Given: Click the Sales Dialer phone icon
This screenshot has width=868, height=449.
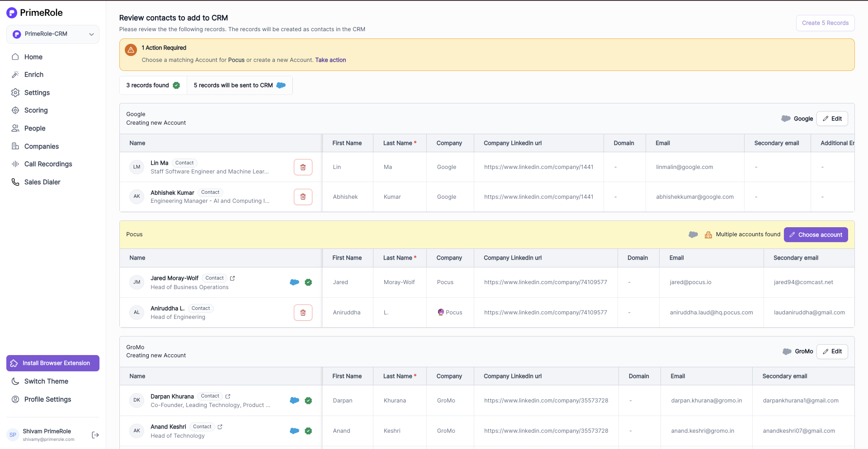Looking at the screenshot, I should click(15, 182).
